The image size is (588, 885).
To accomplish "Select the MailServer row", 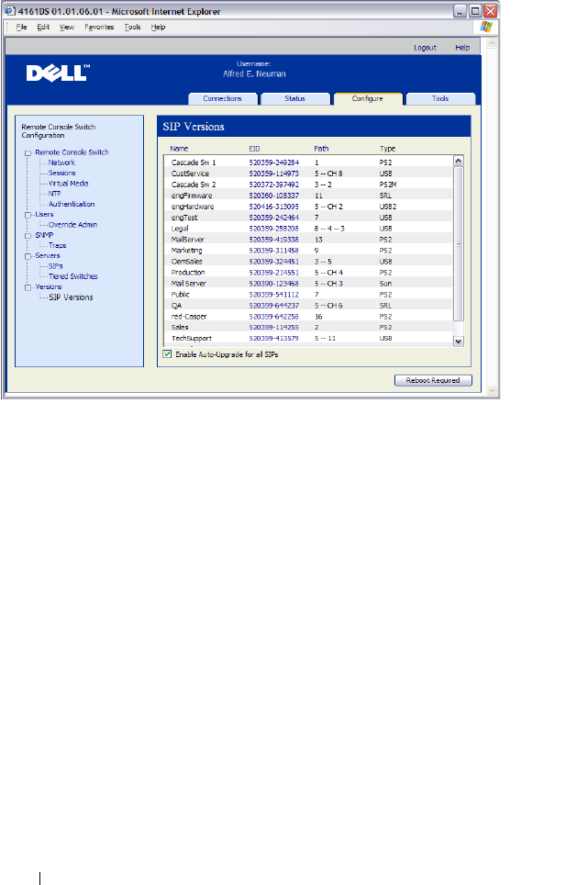I will pos(308,240).
